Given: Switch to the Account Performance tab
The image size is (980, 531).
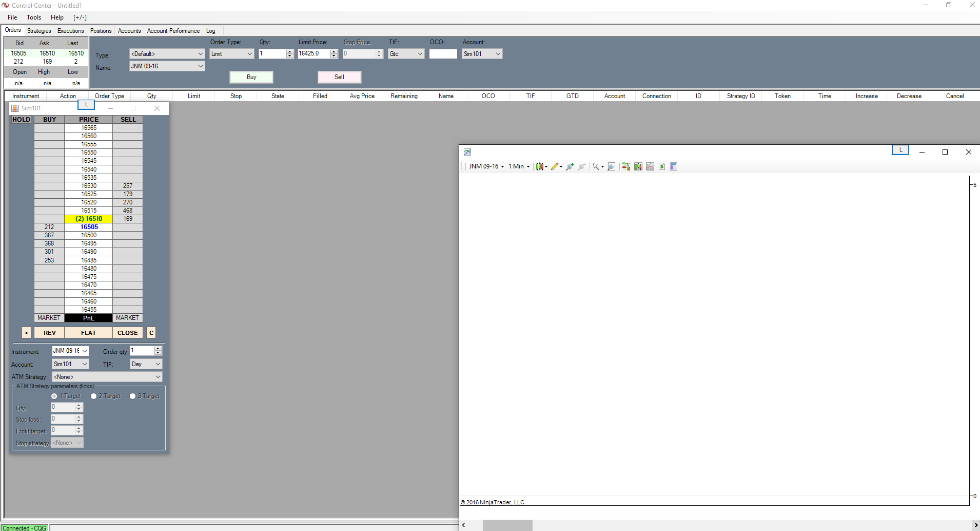Looking at the screenshot, I should pyautogui.click(x=173, y=31).
